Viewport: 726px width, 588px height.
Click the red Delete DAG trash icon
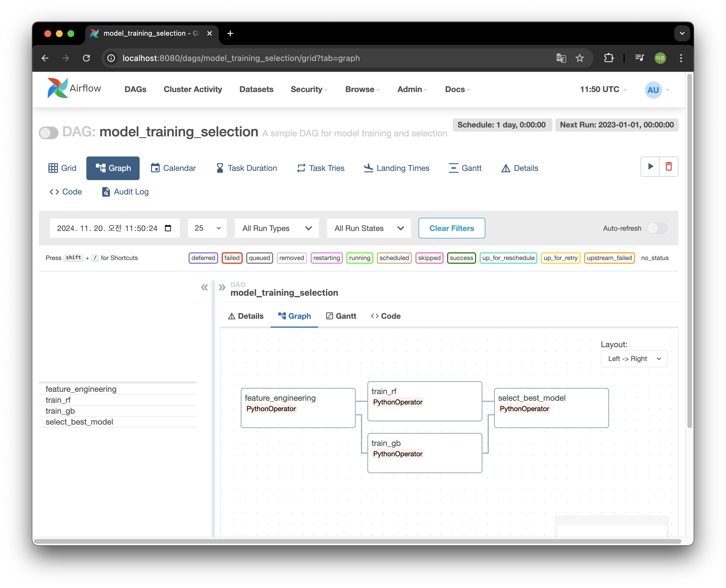668,166
